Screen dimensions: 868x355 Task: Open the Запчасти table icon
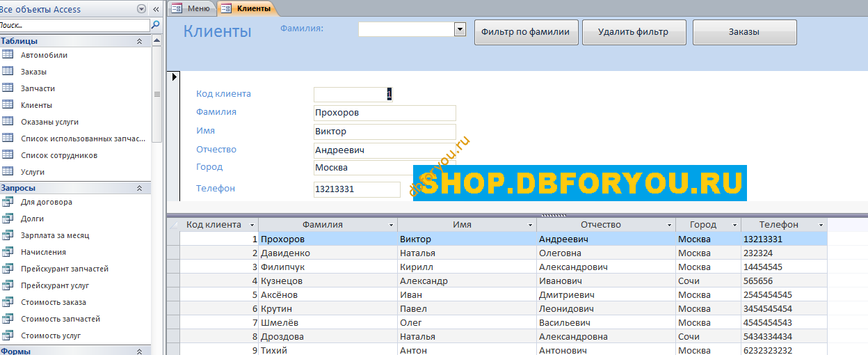pyautogui.click(x=8, y=88)
